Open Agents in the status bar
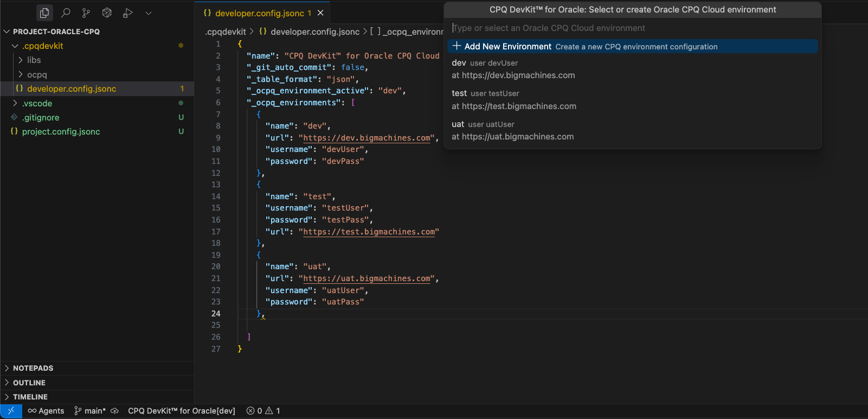The width and height of the screenshot is (868, 419). tap(46, 411)
